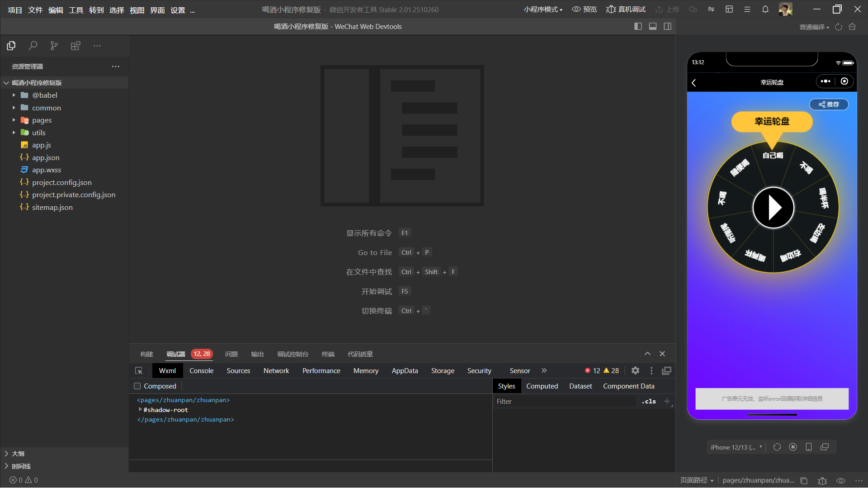Open the 小程序模式 dropdown
Image resolution: width=868 pixels, height=488 pixels.
(x=543, y=9)
